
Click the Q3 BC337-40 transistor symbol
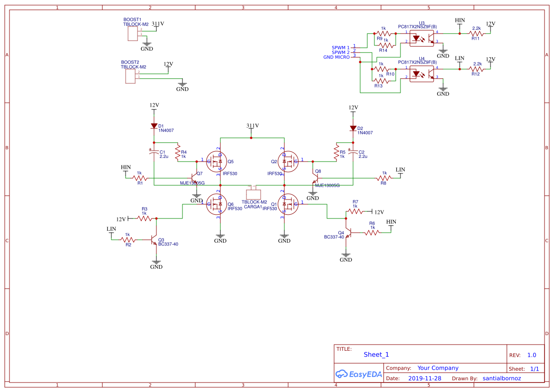154,240
